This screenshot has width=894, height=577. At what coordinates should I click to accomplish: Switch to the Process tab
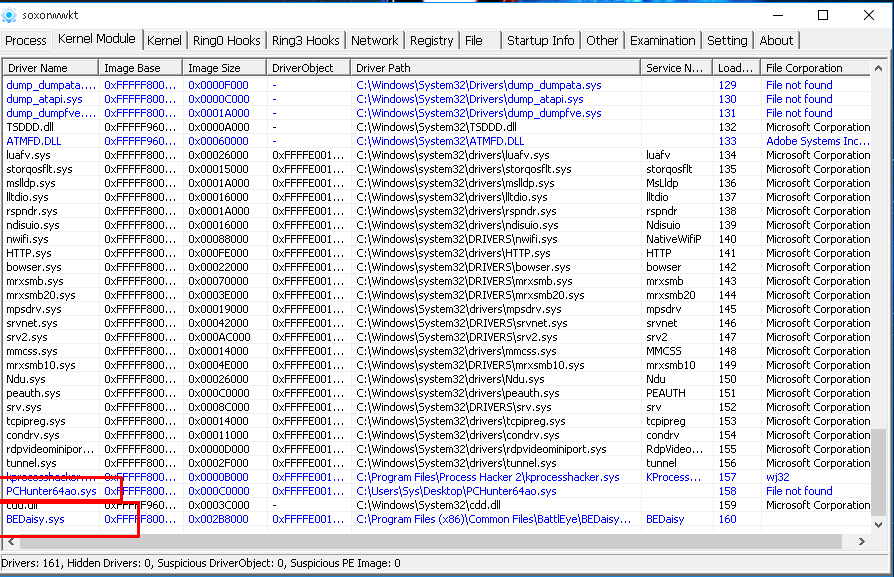26,40
